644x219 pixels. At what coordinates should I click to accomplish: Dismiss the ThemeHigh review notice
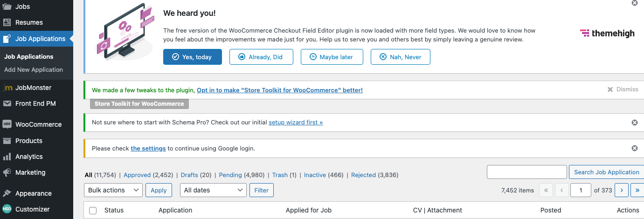coord(634,3)
